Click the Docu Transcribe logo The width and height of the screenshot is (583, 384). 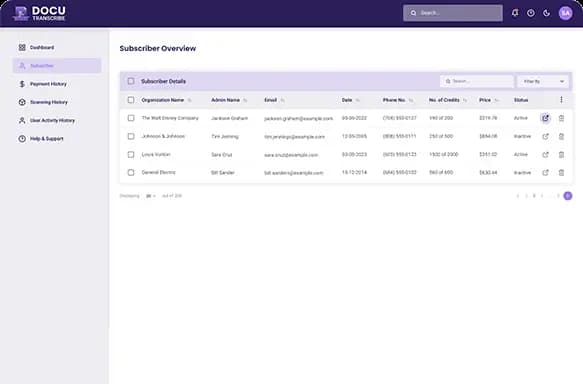(39, 13)
